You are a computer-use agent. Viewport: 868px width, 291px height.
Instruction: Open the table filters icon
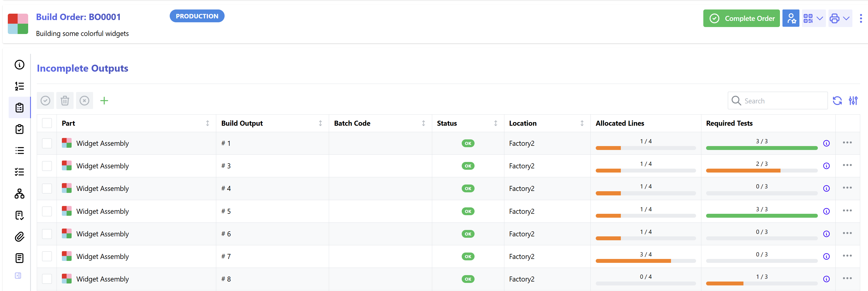tap(853, 101)
